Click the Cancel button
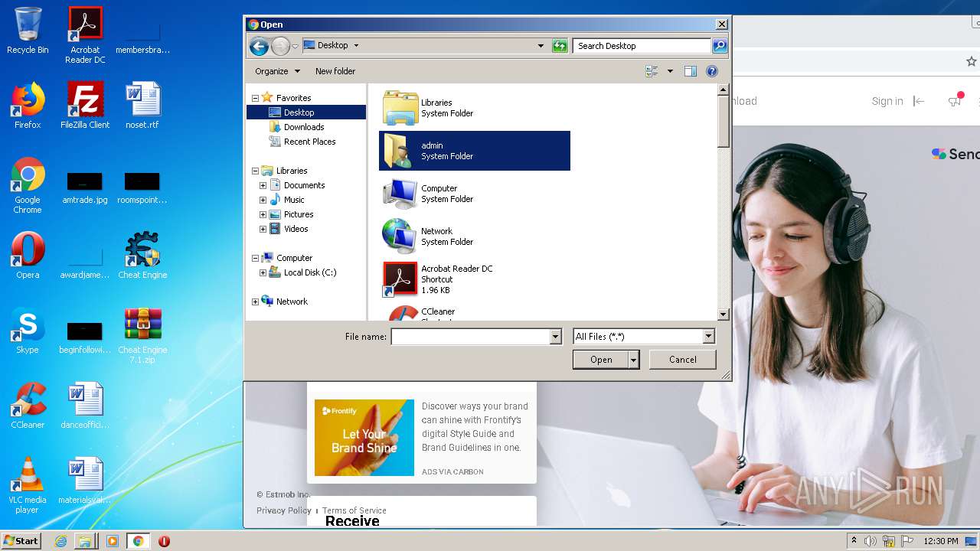 (683, 360)
